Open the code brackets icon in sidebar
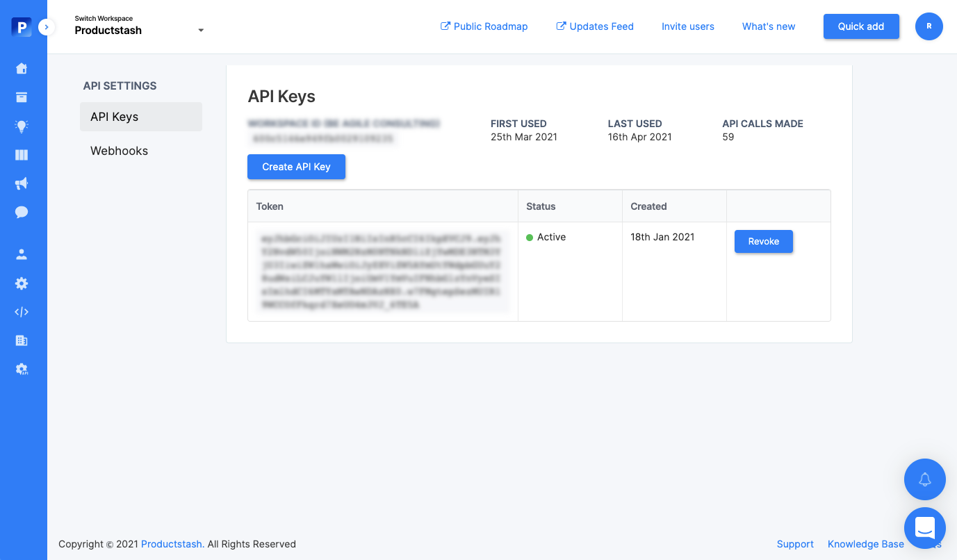 22,312
